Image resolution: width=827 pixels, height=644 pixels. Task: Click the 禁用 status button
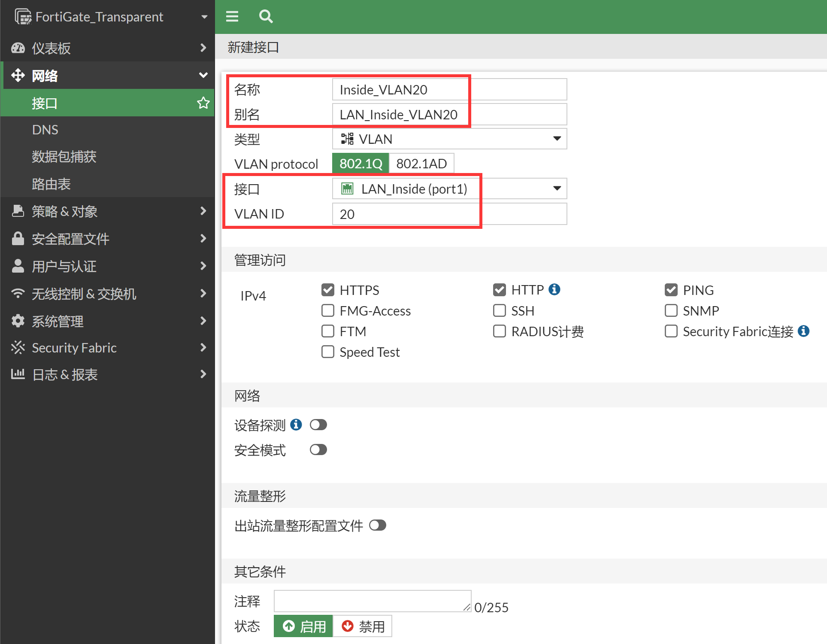click(x=363, y=626)
